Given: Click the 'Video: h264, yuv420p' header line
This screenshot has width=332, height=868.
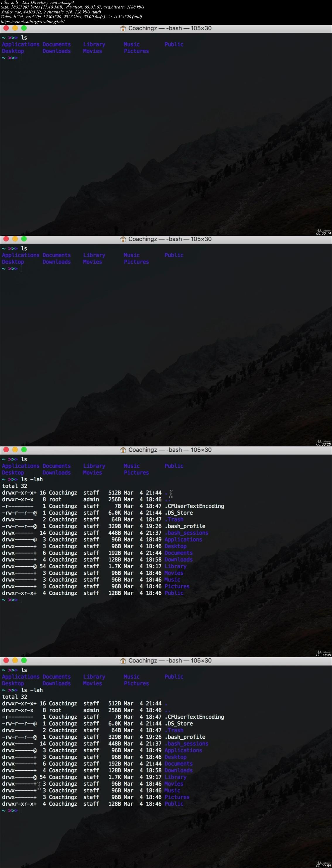Looking at the screenshot, I should (x=71, y=16).
